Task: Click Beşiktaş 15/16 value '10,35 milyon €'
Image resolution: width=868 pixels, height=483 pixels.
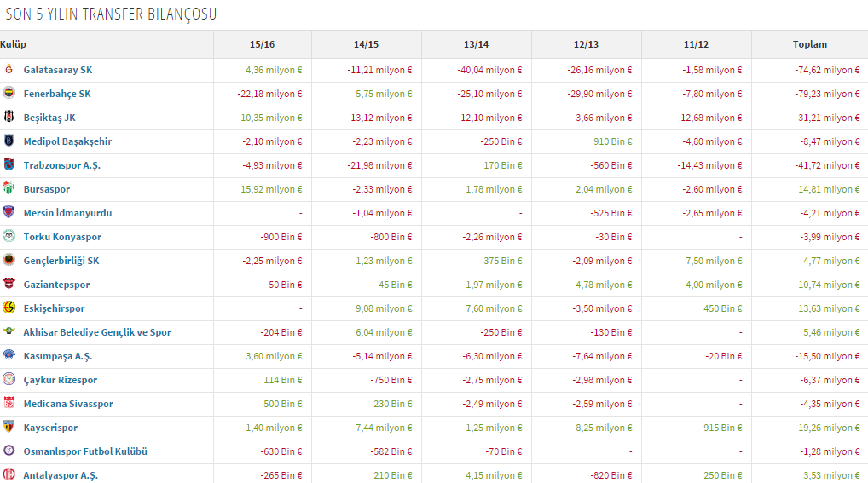Action: pos(271,118)
